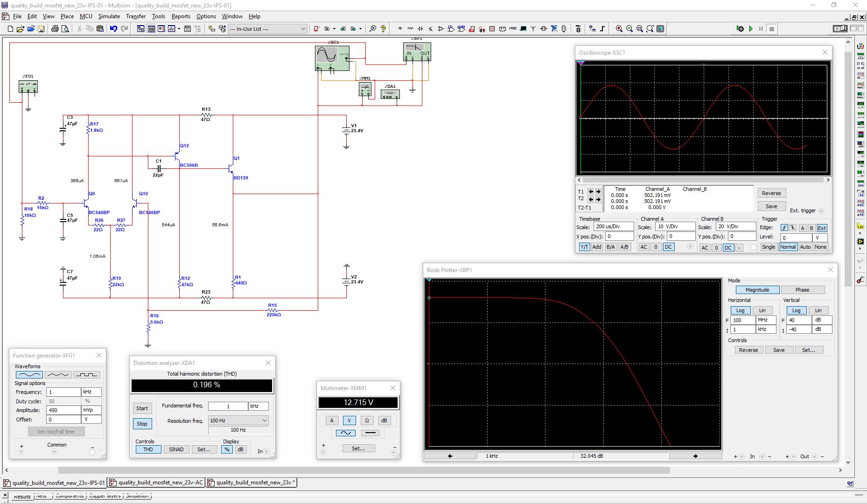Click oscilloscope Timebase Scale input field
Screen dimensions: 867x504
point(614,226)
